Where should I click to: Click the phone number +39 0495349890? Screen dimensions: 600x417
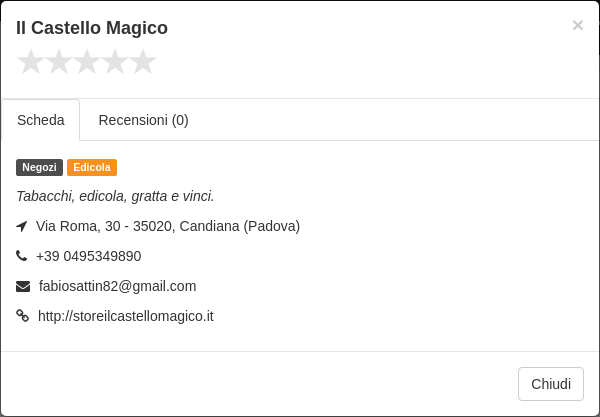click(x=88, y=256)
